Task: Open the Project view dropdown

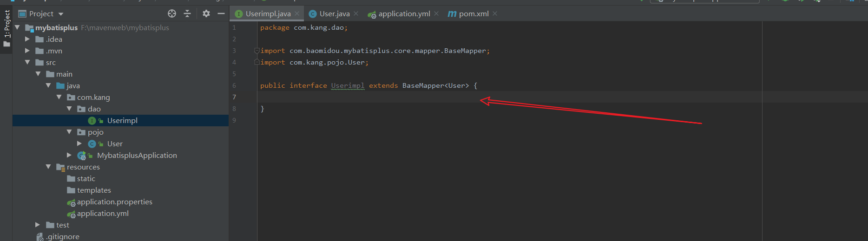Action: coord(61,14)
